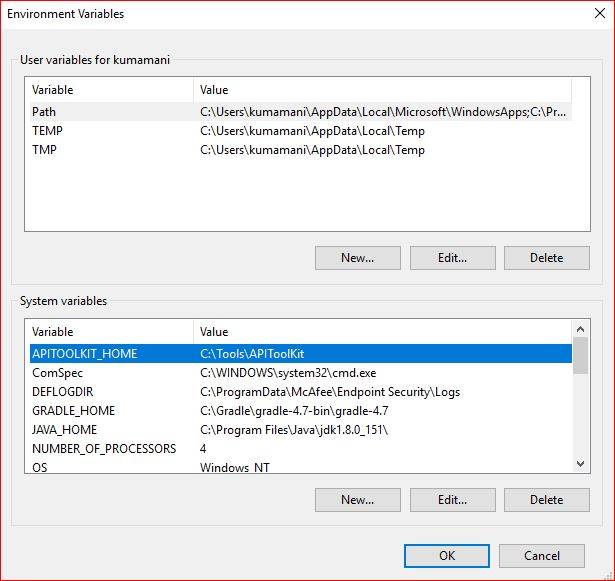This screenshot has width=615, height=581.
Task: Dismiss dialog with Cancel button
Action: pyautogui.click(x=542, y=556)
